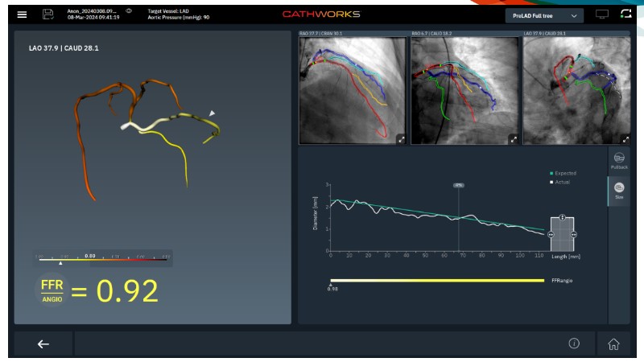
Task: Click the FFR color scale bar
Action: (102, 258)
